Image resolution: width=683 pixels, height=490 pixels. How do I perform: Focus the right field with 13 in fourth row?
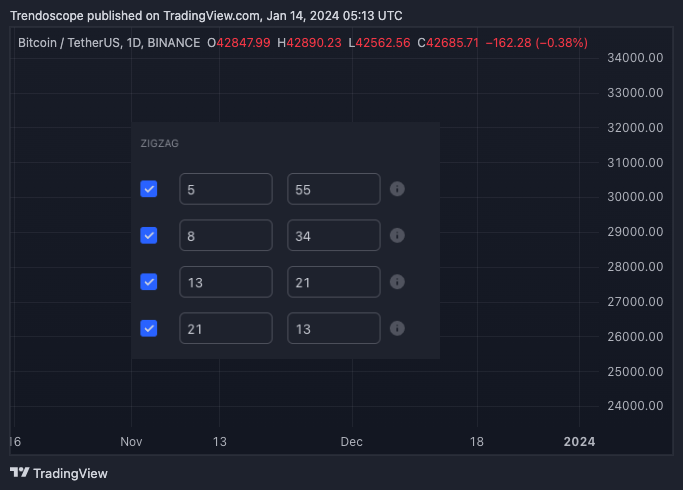(334, 328)
